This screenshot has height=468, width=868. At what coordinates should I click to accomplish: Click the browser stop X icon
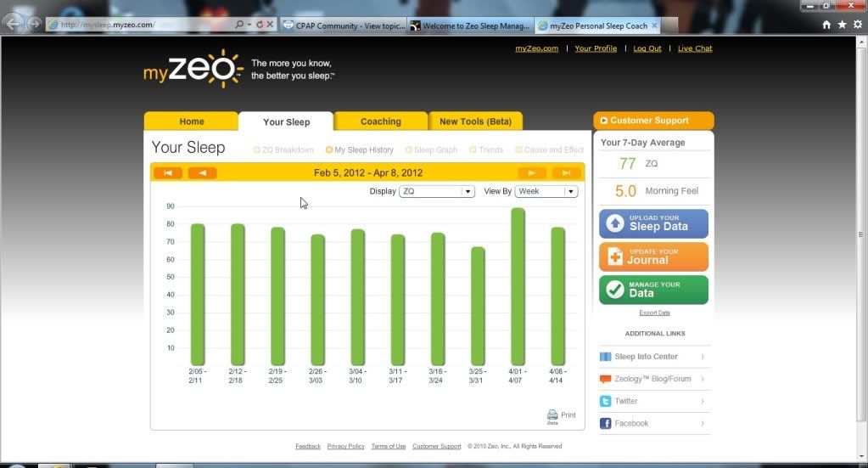(x=270, y=25)
